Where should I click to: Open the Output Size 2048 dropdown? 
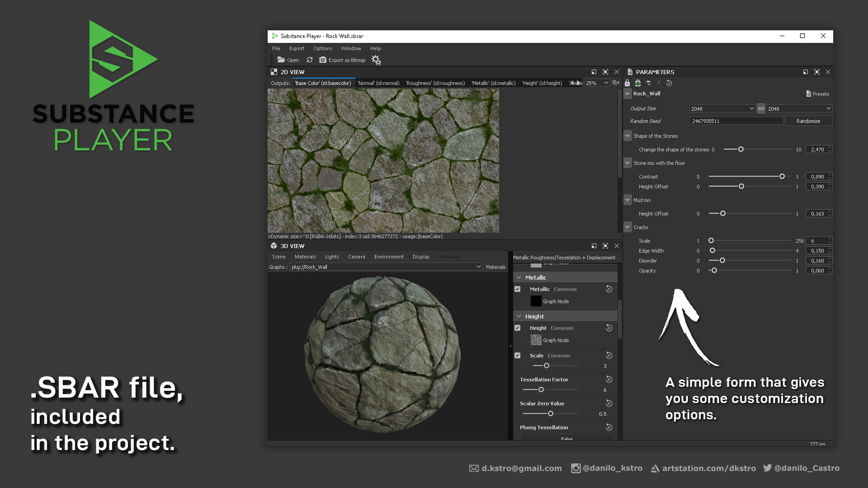pyautogui.click(x=721, y=108)
